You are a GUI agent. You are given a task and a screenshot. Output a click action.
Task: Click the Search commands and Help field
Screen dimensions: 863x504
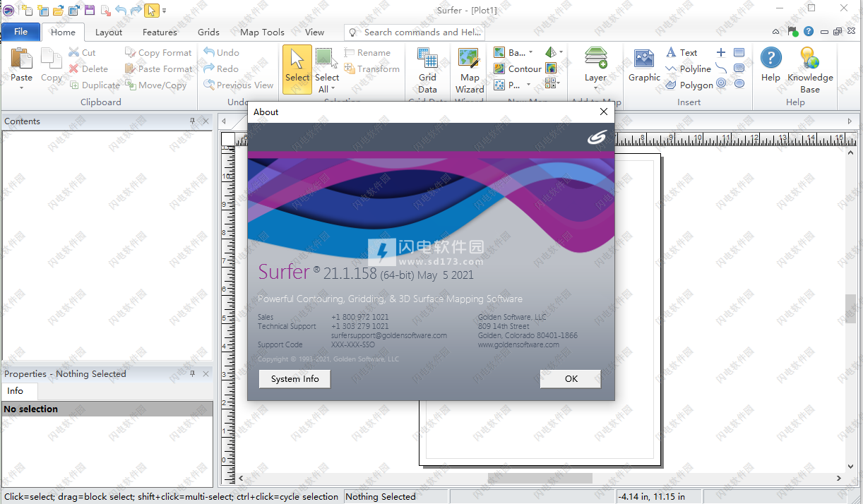tap(415, 32)
